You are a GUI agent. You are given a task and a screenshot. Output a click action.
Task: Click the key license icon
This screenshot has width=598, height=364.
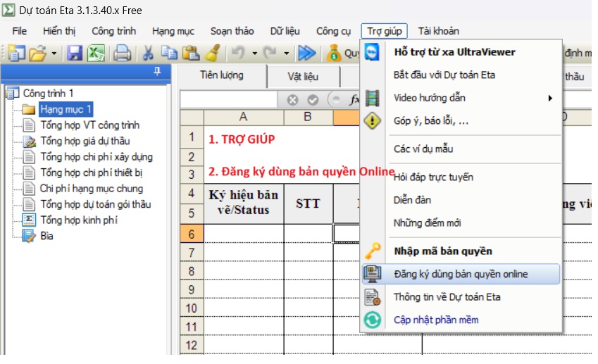[x=373, y=251]
